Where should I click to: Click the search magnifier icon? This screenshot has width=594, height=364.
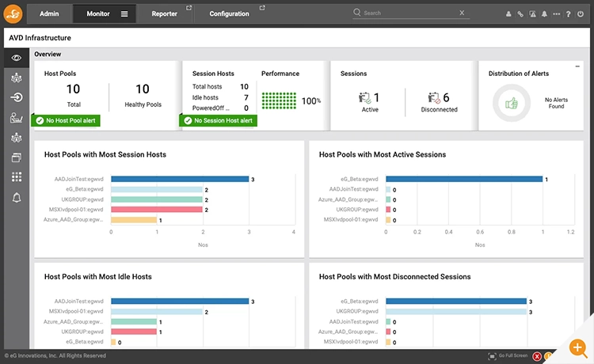point(357,13)
